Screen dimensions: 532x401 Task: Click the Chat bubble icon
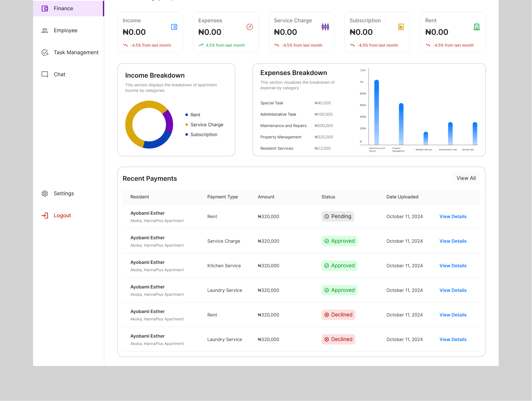(45, 74)
